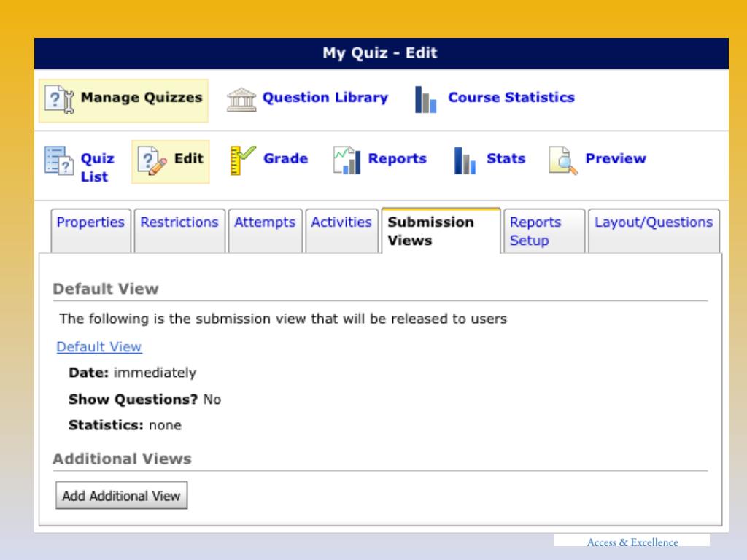Image resolution: width=747 pixels, height=560 pixels.
Task: Go to Quiz List
Action: [97, 167]
